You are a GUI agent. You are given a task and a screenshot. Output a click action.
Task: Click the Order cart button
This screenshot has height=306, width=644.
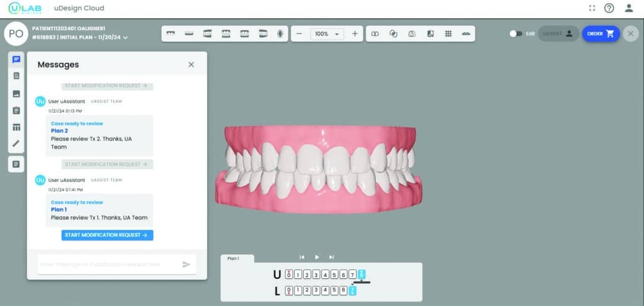601,34
